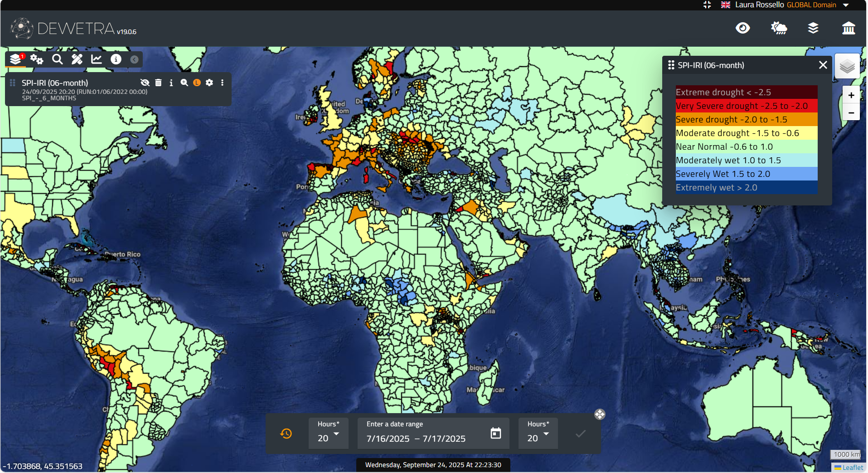Click the magnifier search icon in toolbar

57,59
